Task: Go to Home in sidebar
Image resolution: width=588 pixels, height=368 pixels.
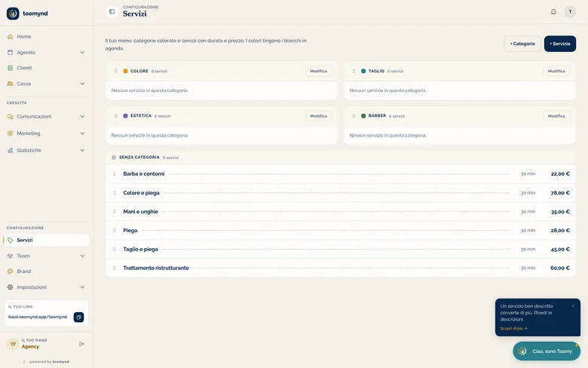Action: [46, 36]
